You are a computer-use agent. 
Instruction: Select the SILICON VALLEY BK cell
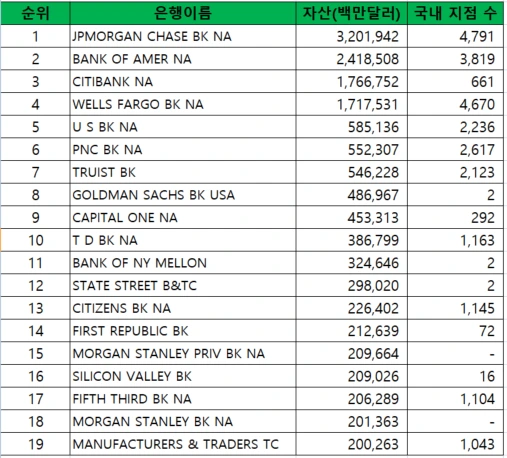(183, 376)
